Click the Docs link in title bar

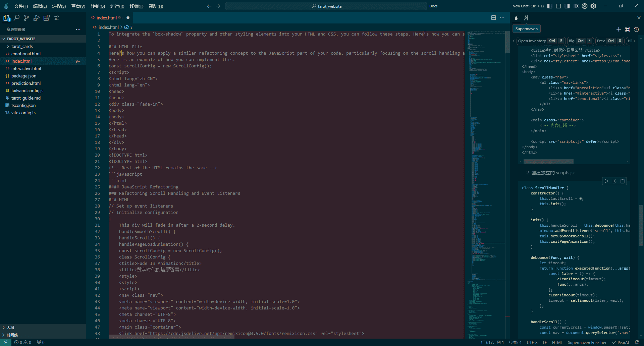433,6
